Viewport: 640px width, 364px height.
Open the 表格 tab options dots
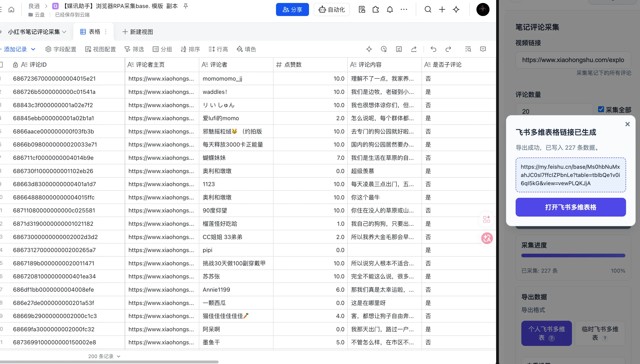click(106, 32)
